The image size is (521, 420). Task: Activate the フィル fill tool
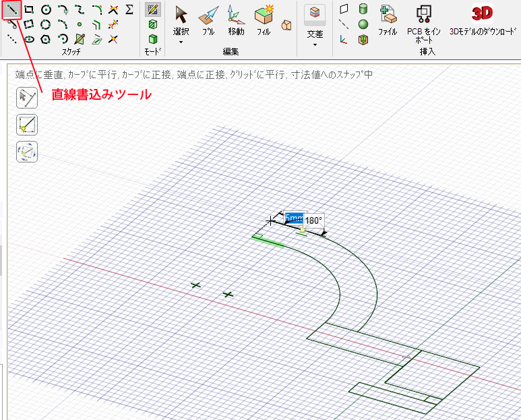click(264, 21)
